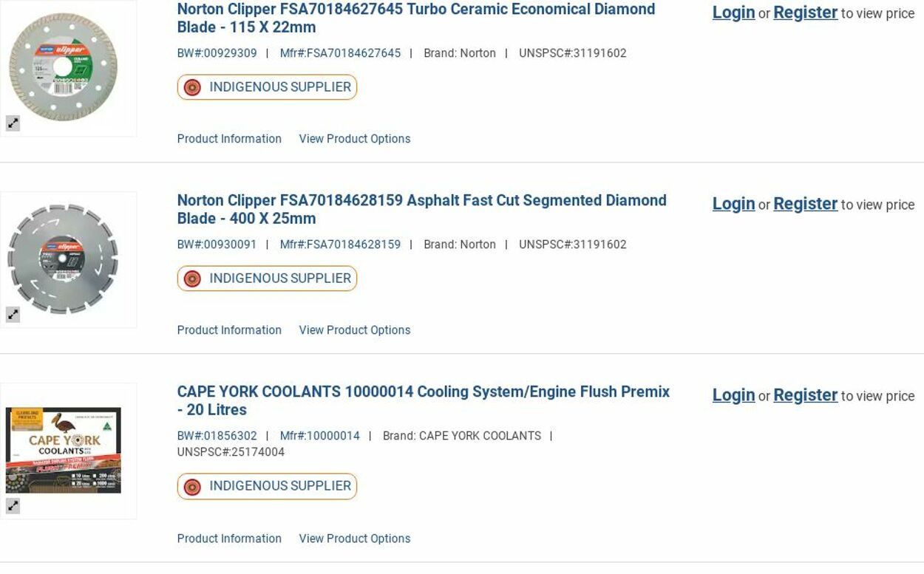
Task: Open Cape York Coolants product thumbnail
Action: [64, 450]
